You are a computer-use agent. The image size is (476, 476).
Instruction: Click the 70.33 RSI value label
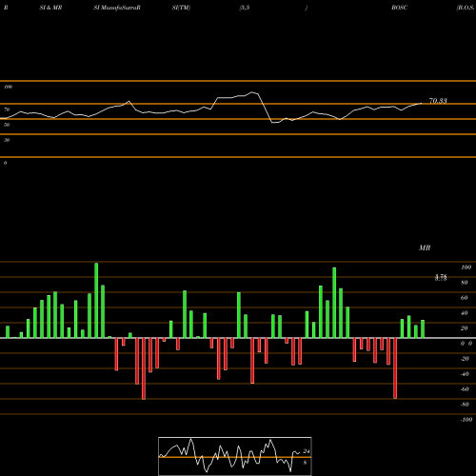438,101
